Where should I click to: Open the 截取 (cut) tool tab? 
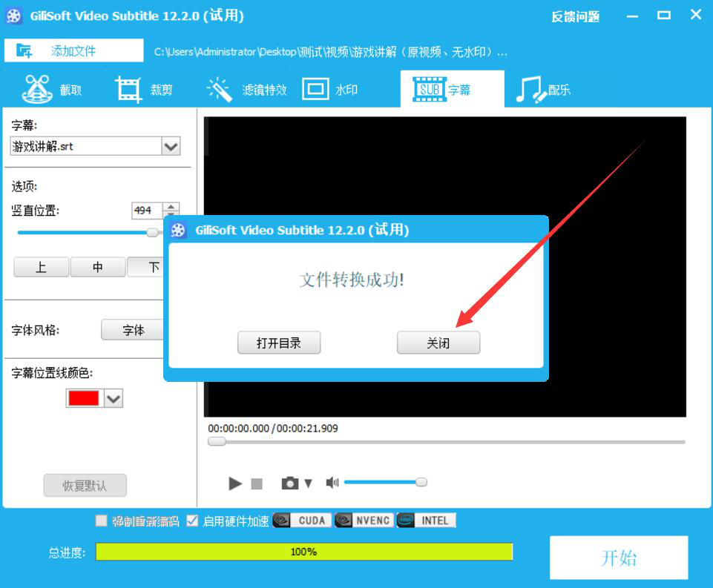click(x=51, y=90)
